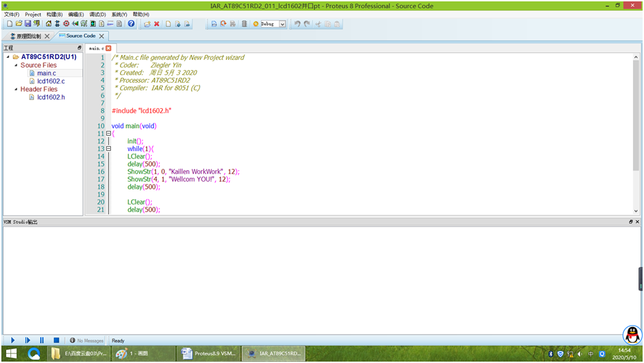This screenshot has height=363, width=644.
Task: Open the 画图 Paint taskbar item
Action: tap(143, 353)
